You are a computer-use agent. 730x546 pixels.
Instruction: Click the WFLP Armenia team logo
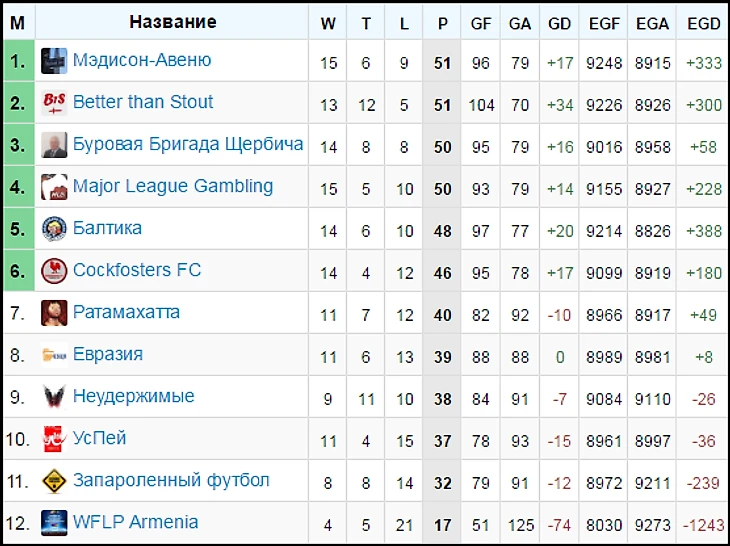click(x=54, y=523)
